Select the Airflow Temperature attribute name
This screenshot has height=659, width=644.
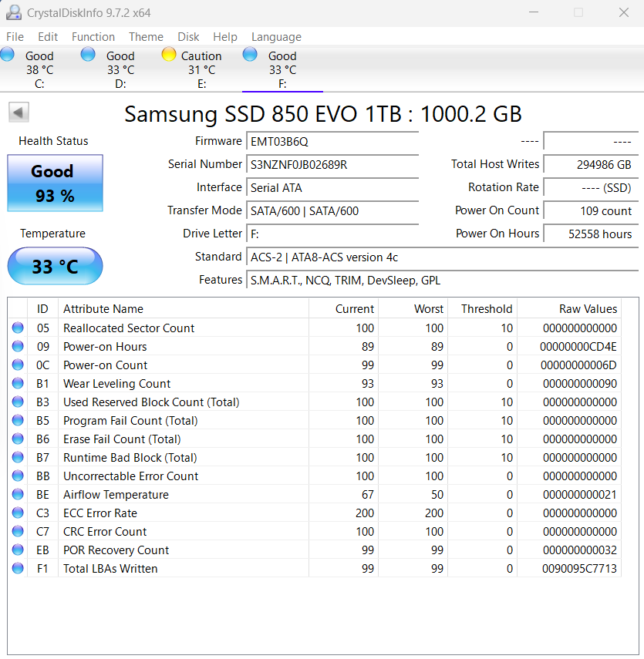point(116,494)
